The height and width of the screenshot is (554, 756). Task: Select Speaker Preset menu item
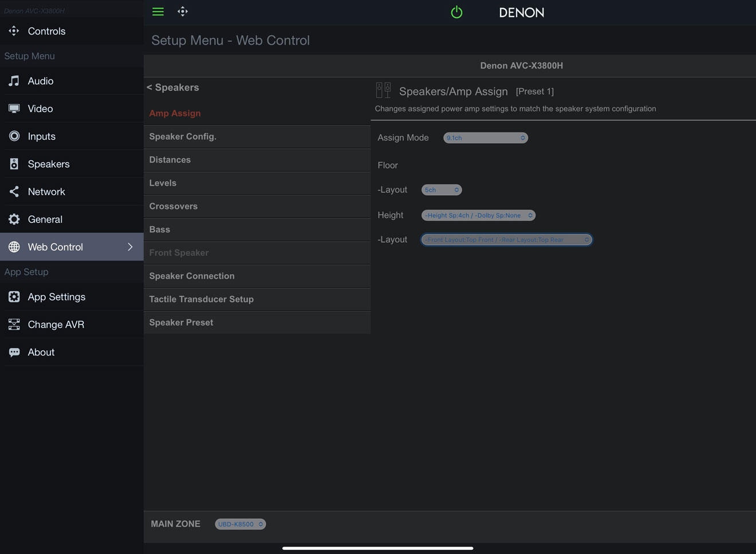pos(257,323)
